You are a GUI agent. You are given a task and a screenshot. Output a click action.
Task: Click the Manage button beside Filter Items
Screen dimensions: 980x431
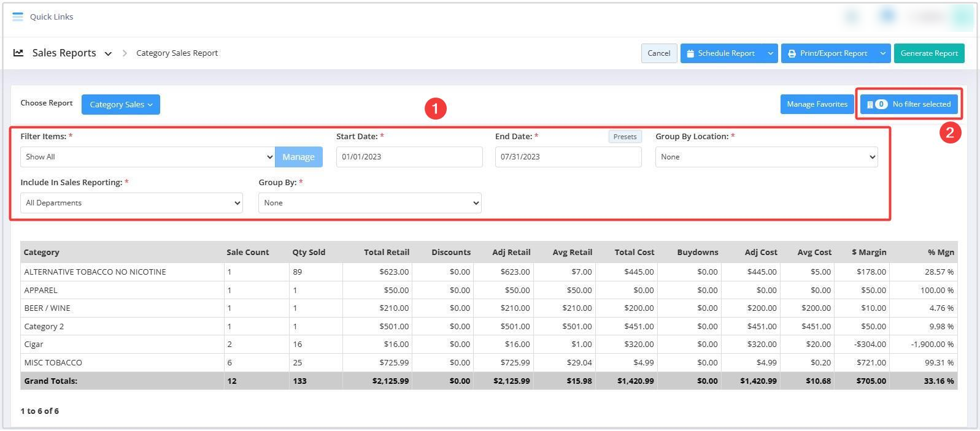pyautogui.click(x=299, y=157)
